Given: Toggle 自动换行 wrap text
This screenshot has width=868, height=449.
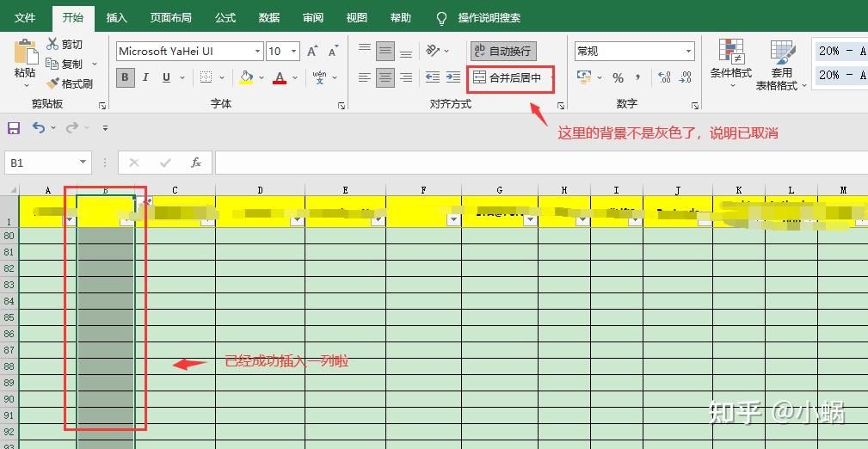Looking at the screenshot, I should tap(503, 51).
